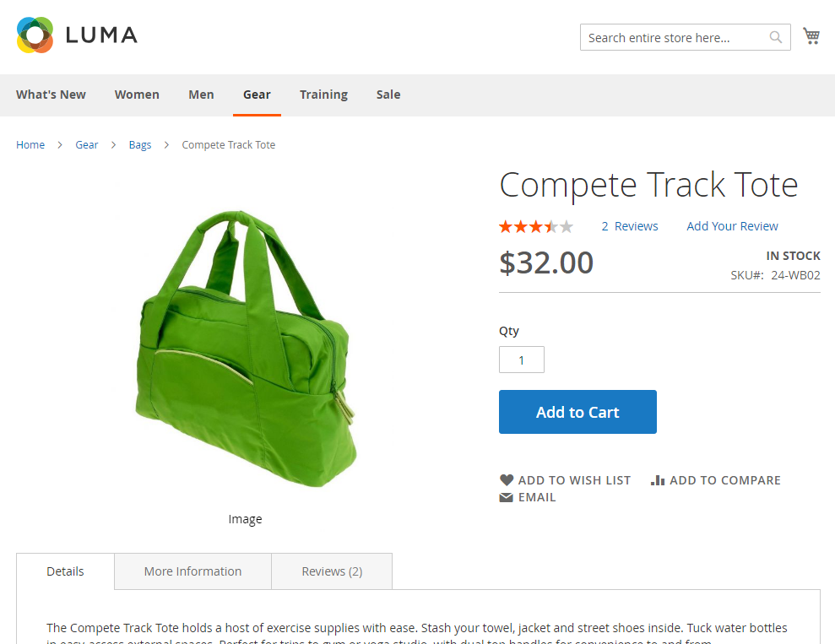Click the Home breadcrumb link
This screenshot has width=835, height=644.
click(30, 145)
